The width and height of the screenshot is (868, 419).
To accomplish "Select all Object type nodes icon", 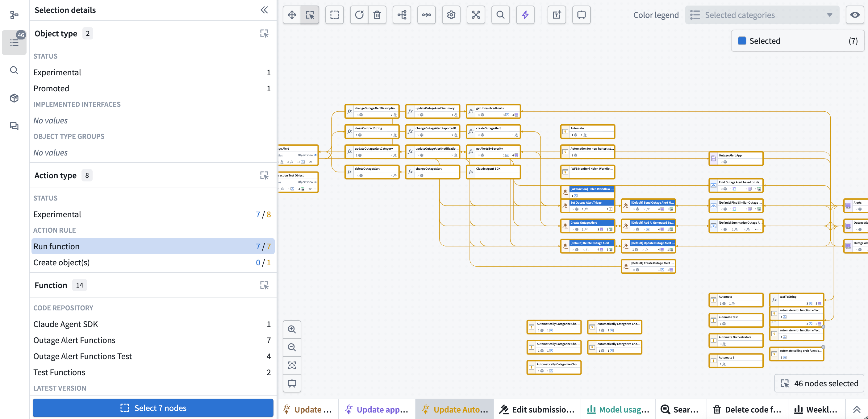I will click(x=264, y=33).
